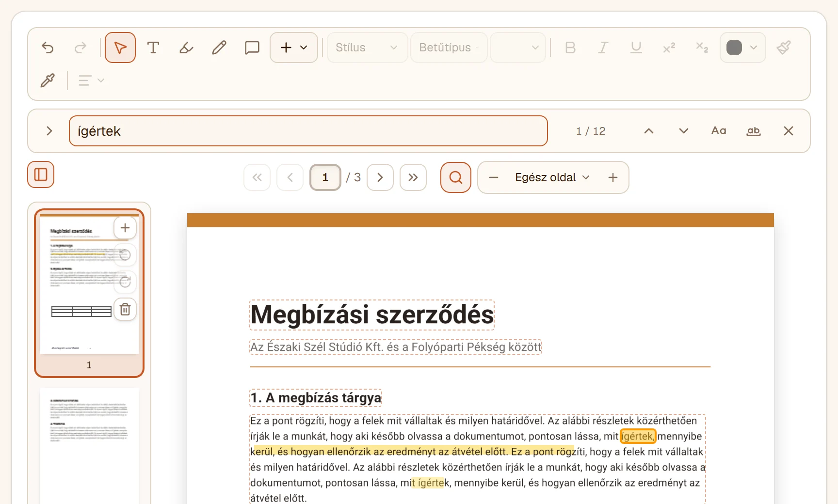Choose the pencil drawing tool
This screenshot has height=504, width=838.
click(219, 47)
